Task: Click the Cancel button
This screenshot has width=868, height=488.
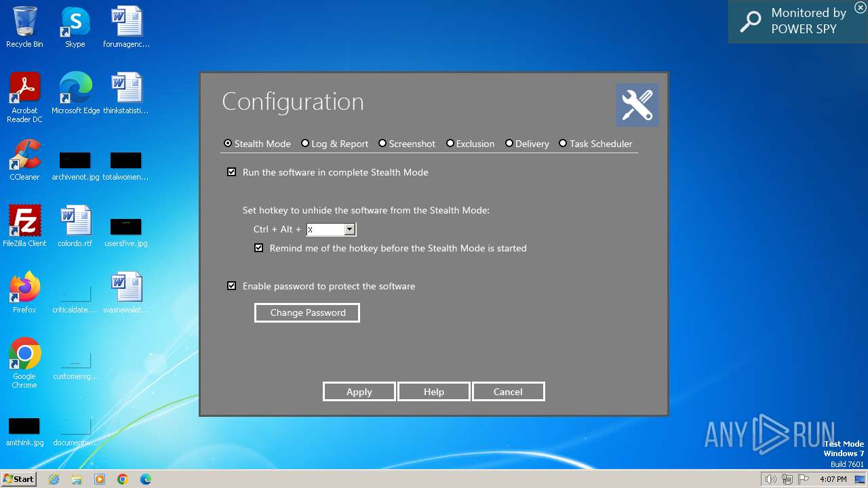Action: (x=508, y=392)
